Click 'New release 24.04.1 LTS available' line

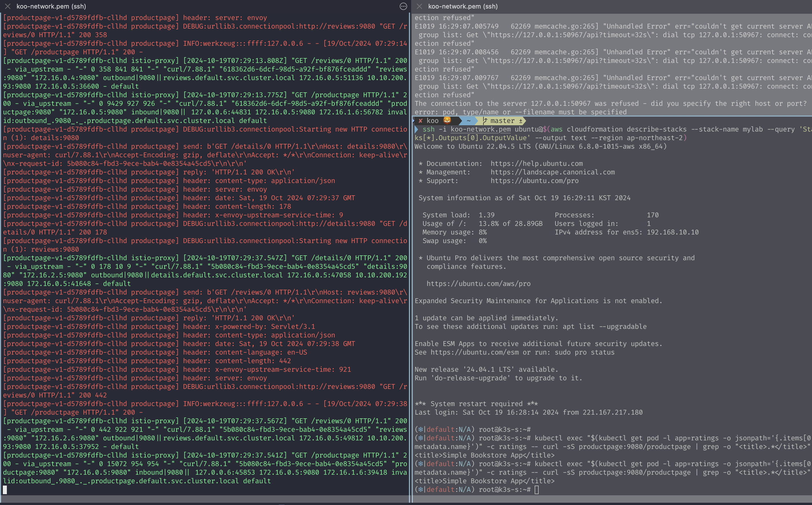coord(486,369)
